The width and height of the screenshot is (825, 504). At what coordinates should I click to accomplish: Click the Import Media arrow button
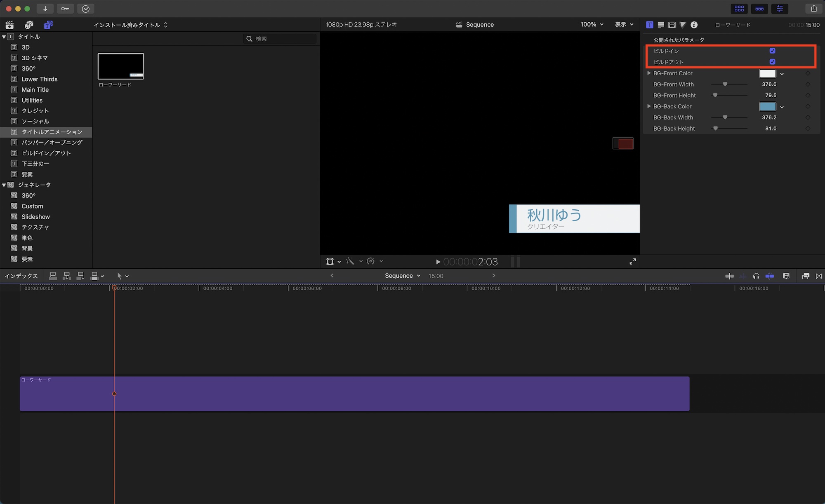pyautogui.click(x=45, y=9)
